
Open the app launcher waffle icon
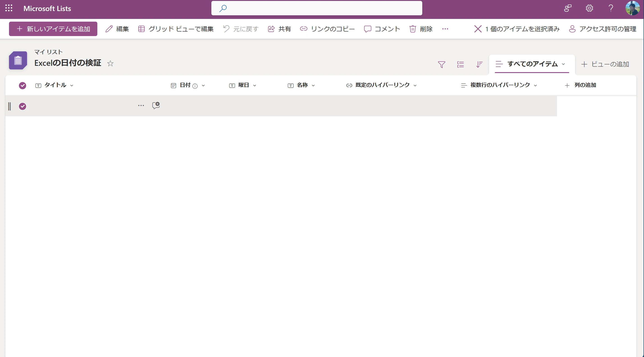[x=9, y=8]
